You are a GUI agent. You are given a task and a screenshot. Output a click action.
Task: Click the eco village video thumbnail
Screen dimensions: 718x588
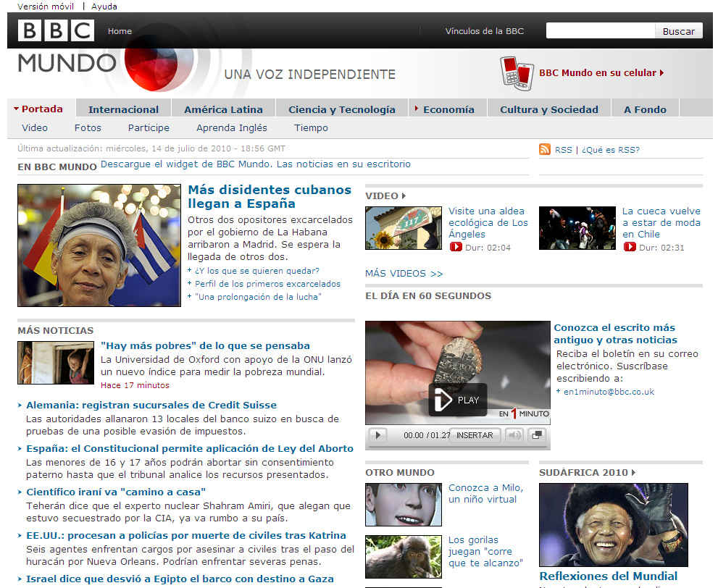(404, 228)
